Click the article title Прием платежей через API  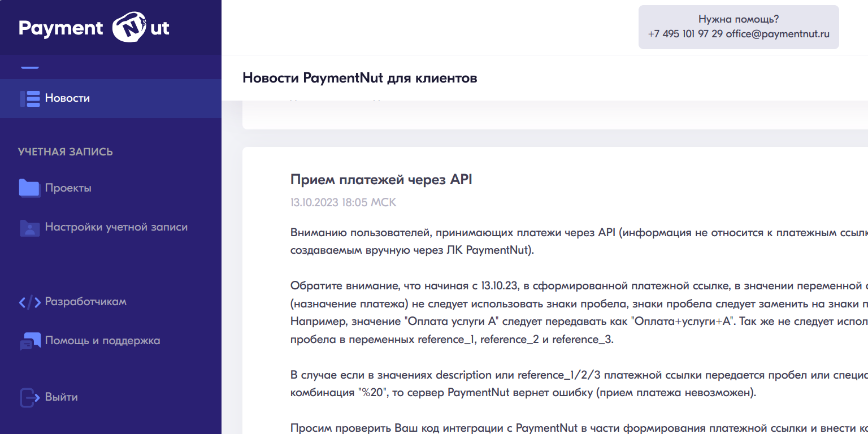tap(381, 180)
